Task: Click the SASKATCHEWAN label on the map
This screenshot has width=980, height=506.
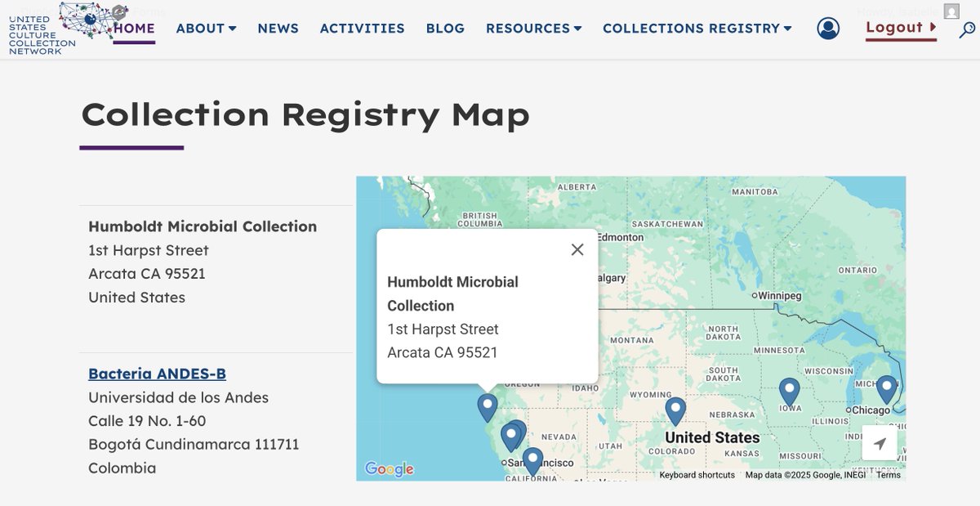Action: click(x=667, y=224)
